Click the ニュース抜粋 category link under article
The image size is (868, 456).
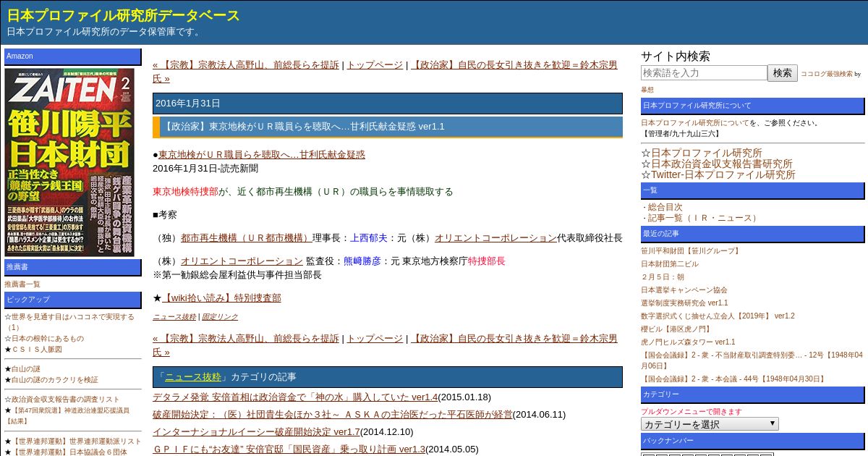click(x=174, y=317)
